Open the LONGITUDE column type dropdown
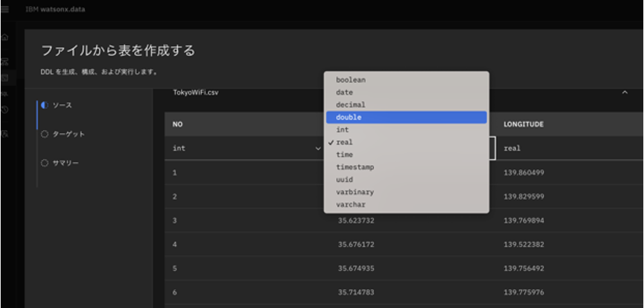644x308 pixels. tap(569, 148)
